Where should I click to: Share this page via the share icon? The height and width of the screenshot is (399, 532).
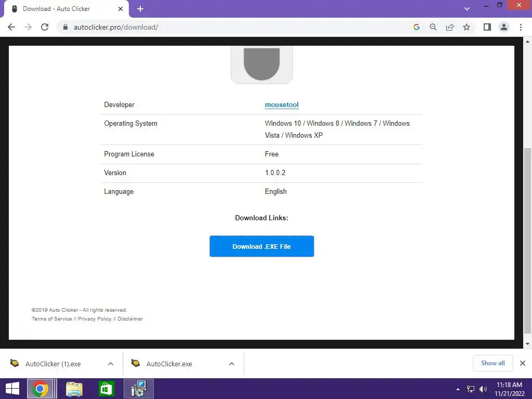[450, 27]
